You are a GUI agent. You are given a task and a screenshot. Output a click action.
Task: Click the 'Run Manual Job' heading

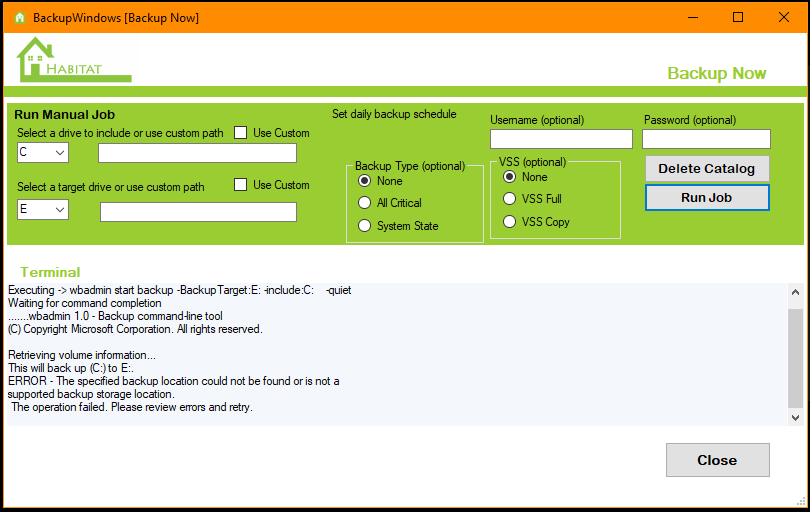(65, 115)
